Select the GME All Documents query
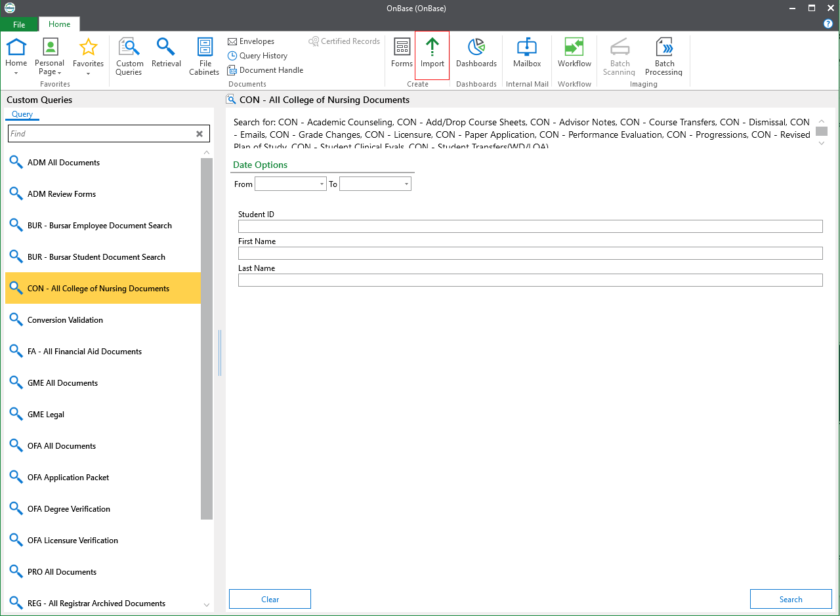 pyautogui.click(x=103, y=382)
